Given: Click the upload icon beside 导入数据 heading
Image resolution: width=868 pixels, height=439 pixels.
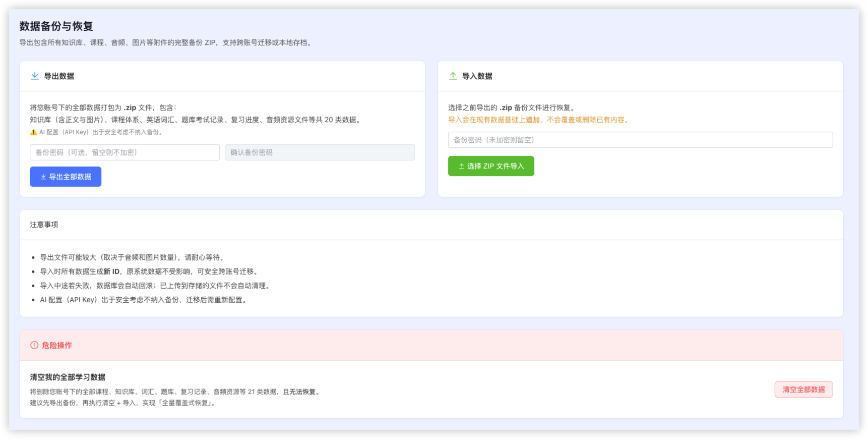Looking at the screenshot, I should (x=453, y=76).
